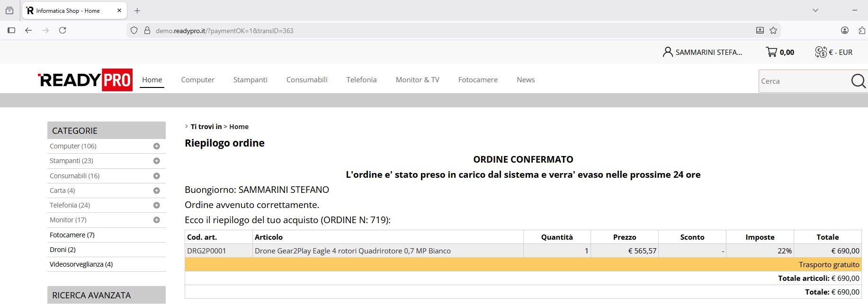The height and width of the screenshot is (304, 868).
Task: Bookmark this page with star icon
Action: pyautogui.click(x=773, y=31)
